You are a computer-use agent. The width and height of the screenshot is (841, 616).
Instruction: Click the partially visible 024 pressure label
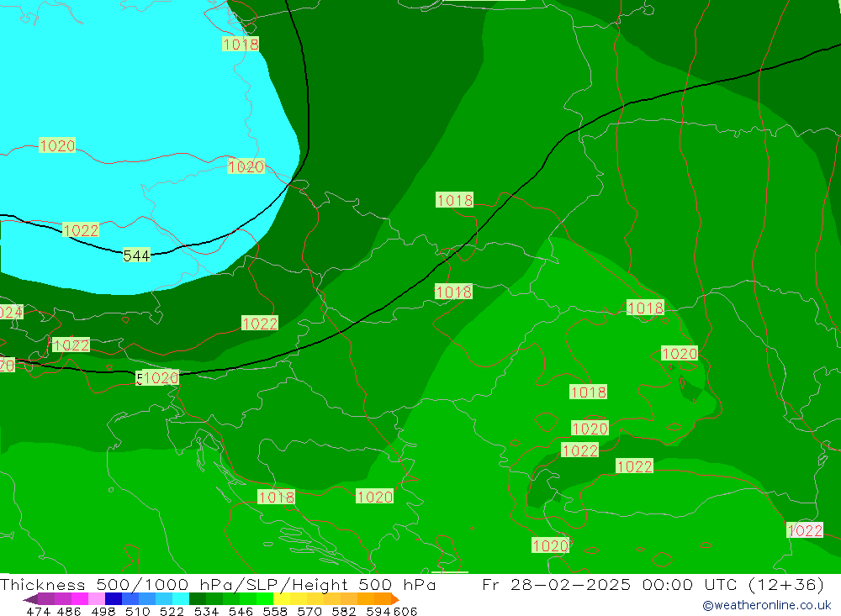pos(11,312)
